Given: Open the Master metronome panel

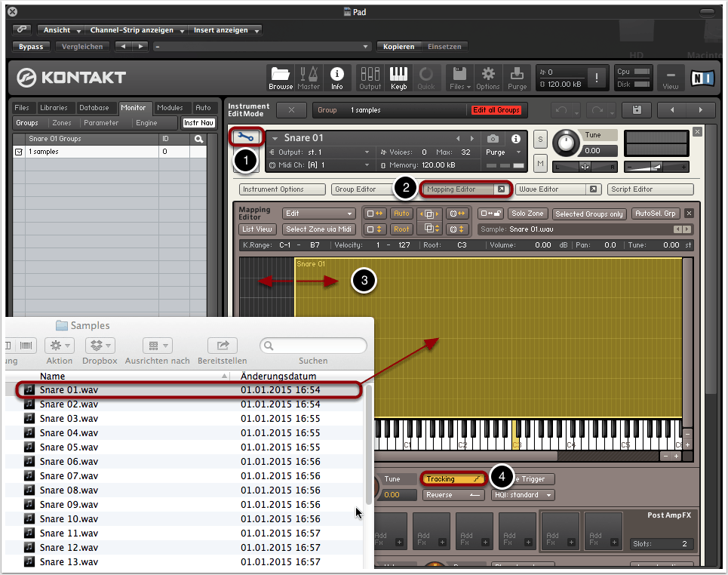Looking at the screenshot, I should (309, 77).
